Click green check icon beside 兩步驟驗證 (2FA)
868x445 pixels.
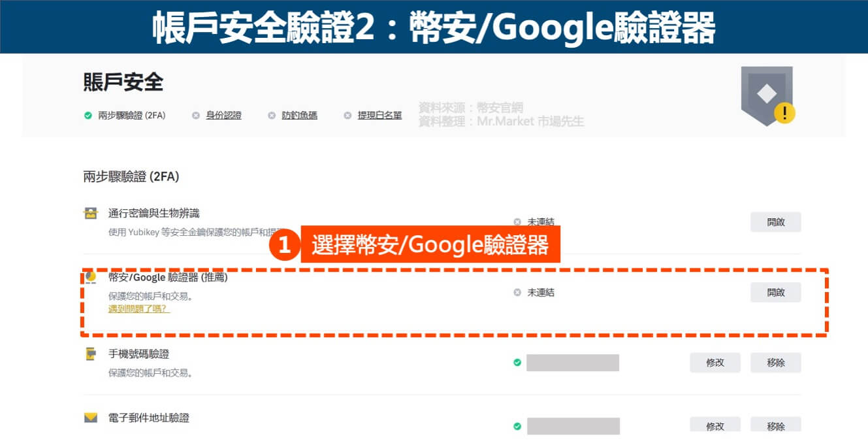coord(88,116)
